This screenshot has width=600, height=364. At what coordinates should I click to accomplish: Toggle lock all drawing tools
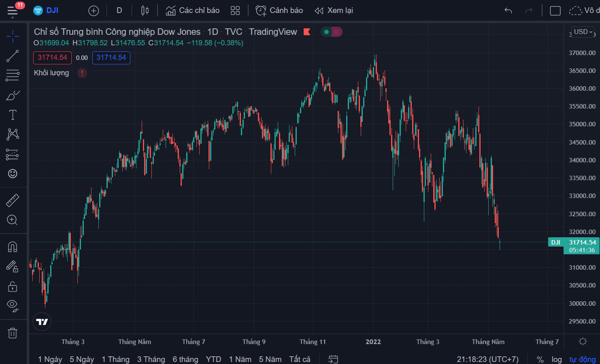(x=13, y=286)
